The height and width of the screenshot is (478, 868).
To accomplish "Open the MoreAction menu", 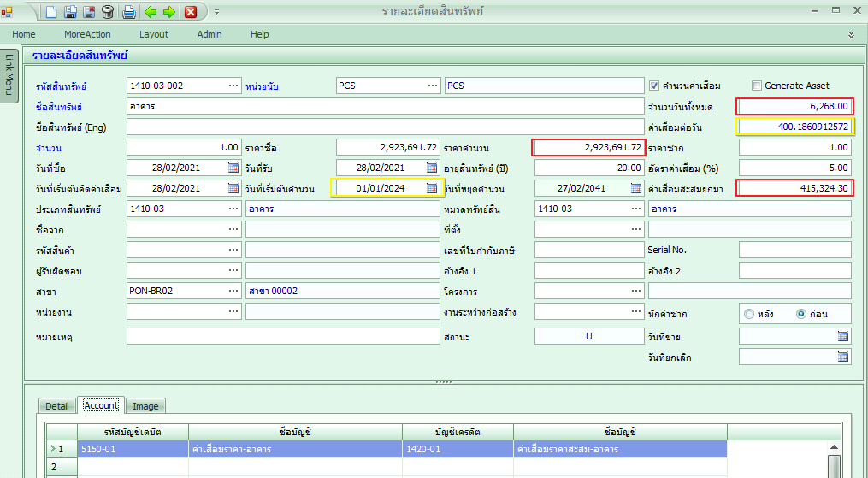I will 88,34.
